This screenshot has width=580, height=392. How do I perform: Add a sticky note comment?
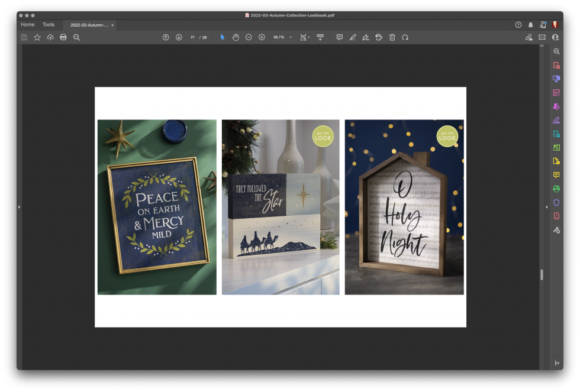340,37
